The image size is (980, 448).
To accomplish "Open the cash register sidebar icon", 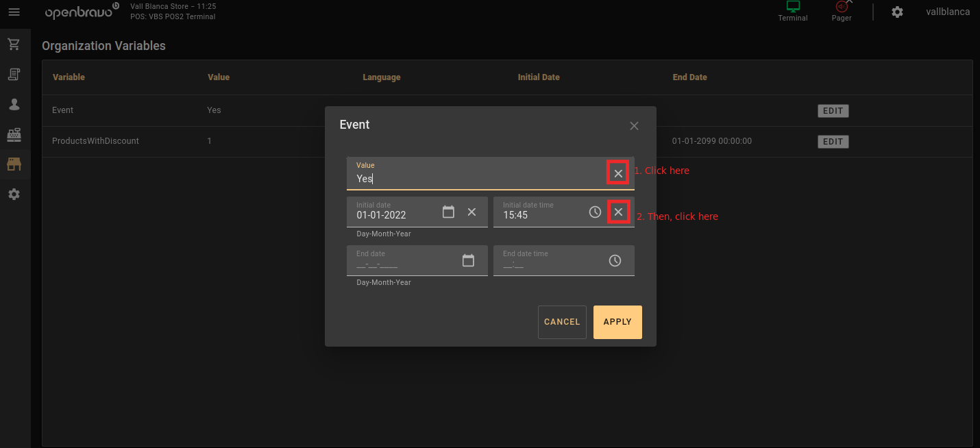I will 14,134.
